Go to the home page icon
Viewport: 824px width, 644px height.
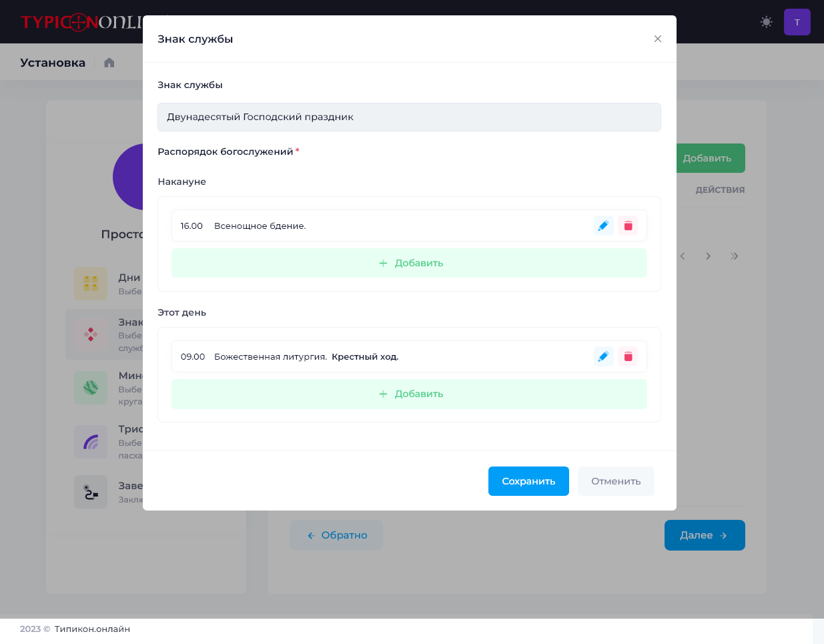[109, 63]
